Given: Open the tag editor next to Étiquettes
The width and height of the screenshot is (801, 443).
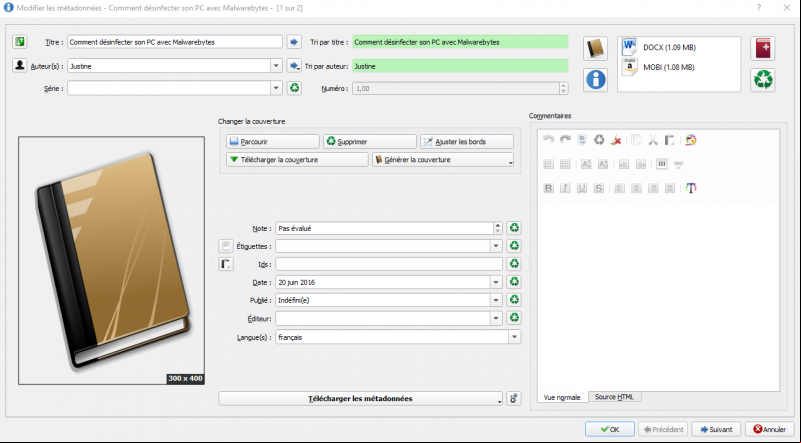Looking at the screenshot, I should coord(226,246).
